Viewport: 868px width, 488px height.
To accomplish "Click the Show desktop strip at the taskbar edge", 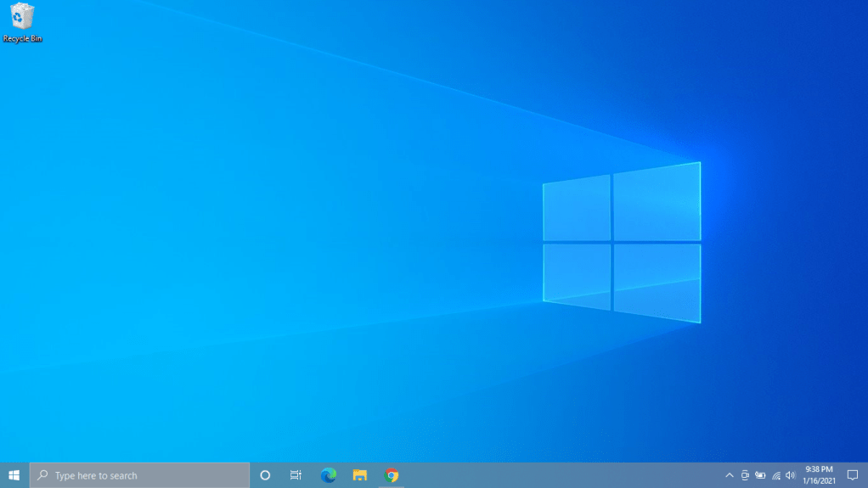I will 866,475.
